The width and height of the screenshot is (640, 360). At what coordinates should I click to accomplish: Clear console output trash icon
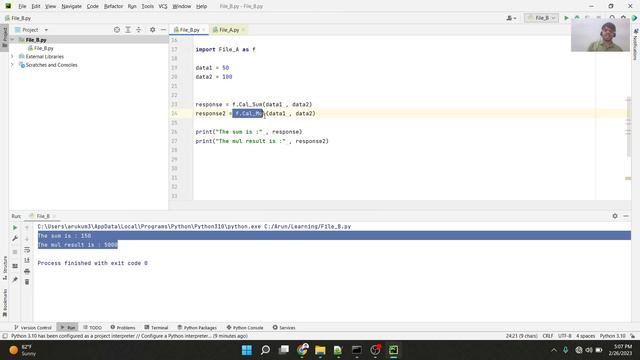point(27,282)
